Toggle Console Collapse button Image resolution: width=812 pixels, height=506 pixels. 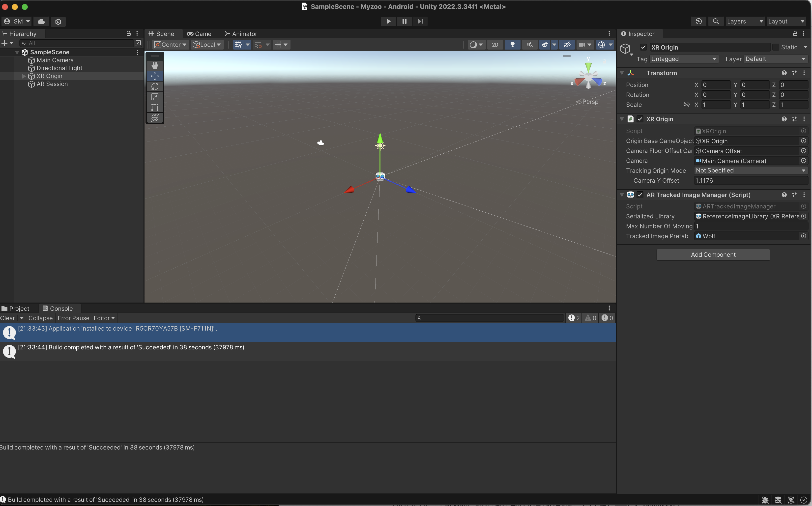(x=40, y=318)
